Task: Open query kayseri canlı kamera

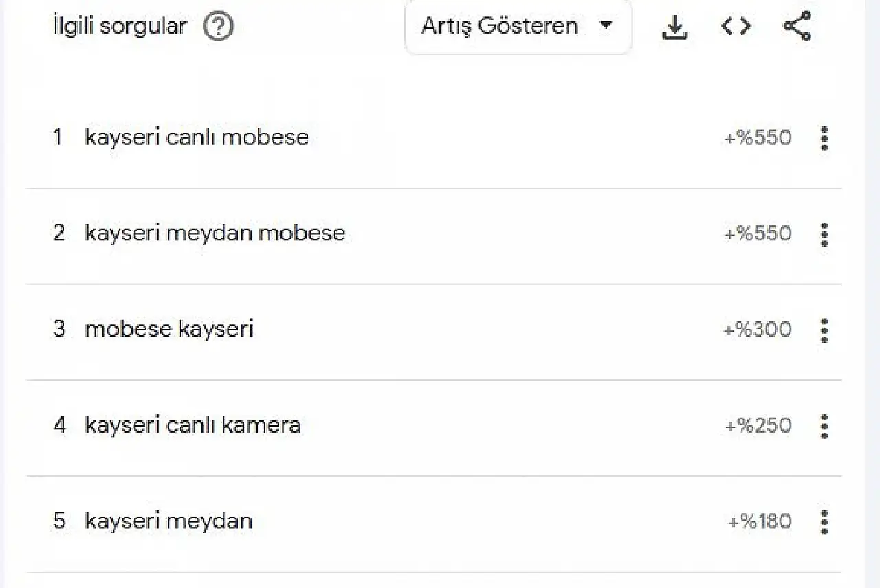Action: click(192, 425)
